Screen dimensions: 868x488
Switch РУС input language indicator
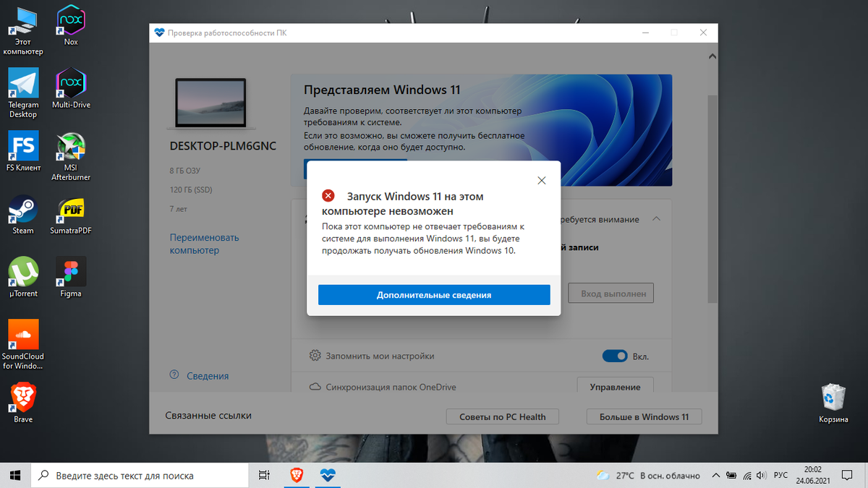click(x=781, y=476)
